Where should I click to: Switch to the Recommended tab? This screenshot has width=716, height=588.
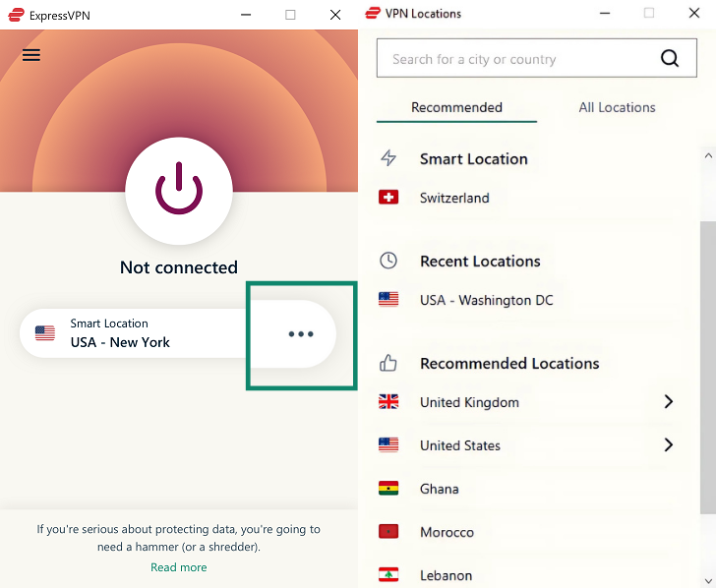pyautogui.click(x=456, y=107)
